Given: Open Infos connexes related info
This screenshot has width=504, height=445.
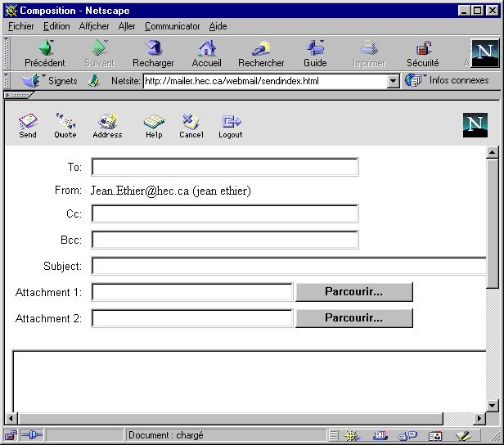Looking at the screenshot, I should tap(447, 80).
